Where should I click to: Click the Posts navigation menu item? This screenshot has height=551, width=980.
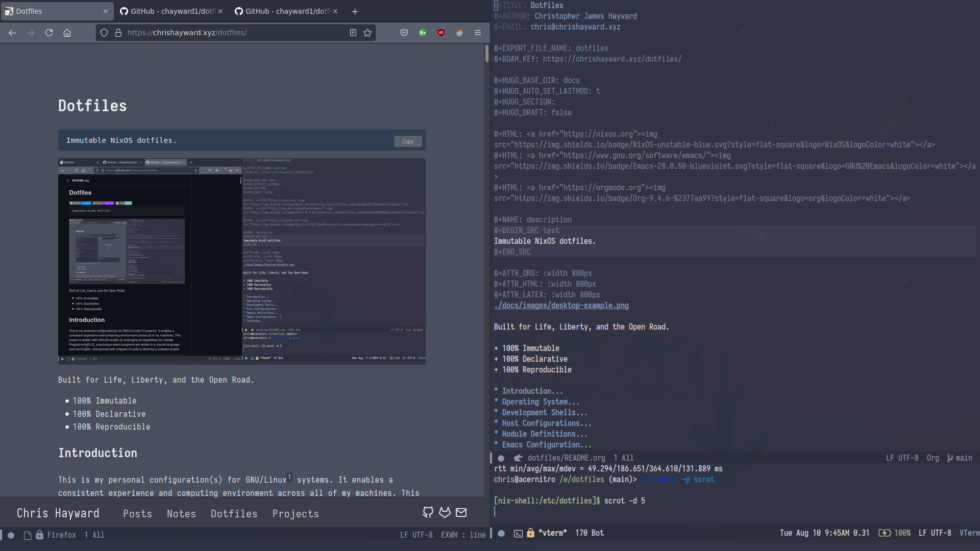click(x=137, y=513)
